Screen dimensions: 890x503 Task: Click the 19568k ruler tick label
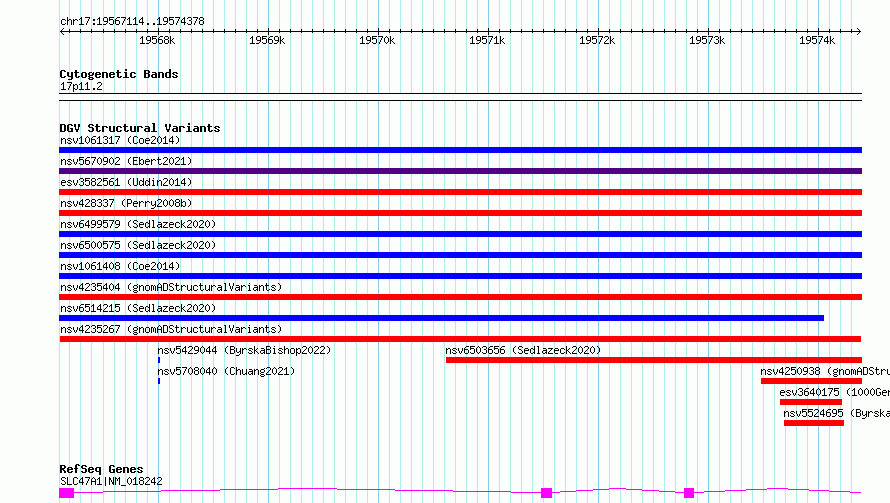[157, 40]
